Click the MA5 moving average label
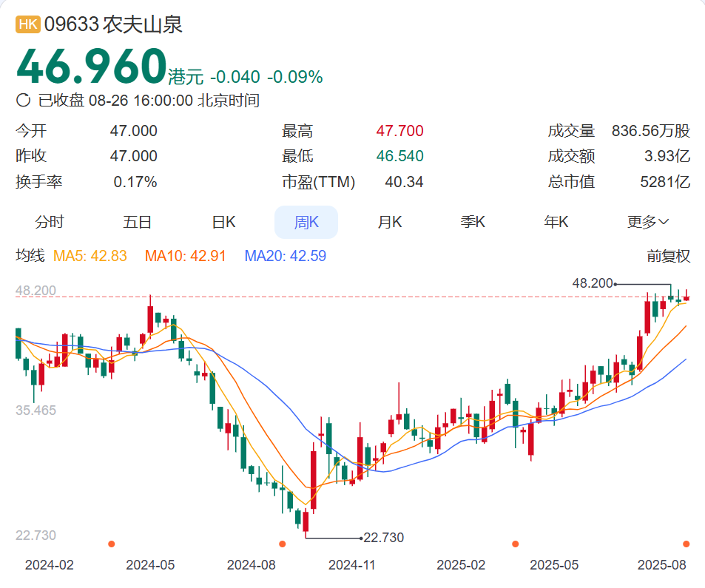 click(90, 256)
